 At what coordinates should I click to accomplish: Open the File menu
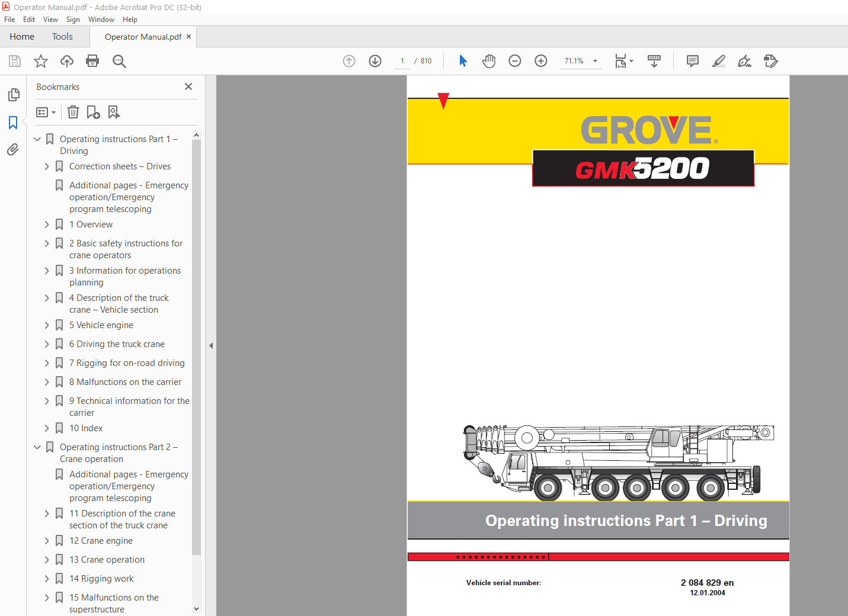tap(9, 20)
